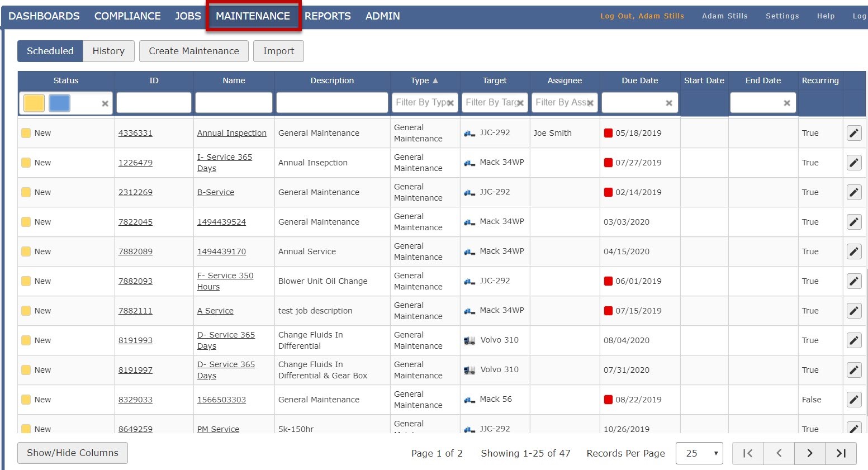Open the Reports menu
The height and width of the screenshot is (470, 868).
[x=328, y=16]
